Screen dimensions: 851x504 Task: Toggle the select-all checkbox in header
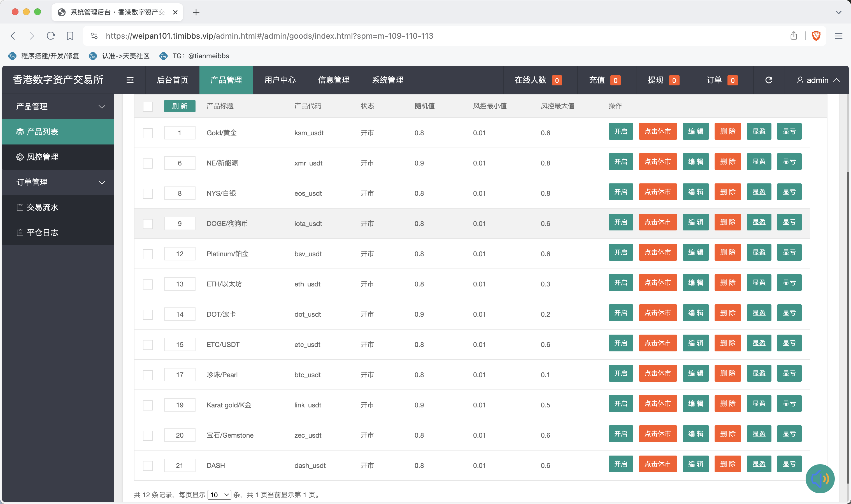pyautogui.click(x=148, y=106)
